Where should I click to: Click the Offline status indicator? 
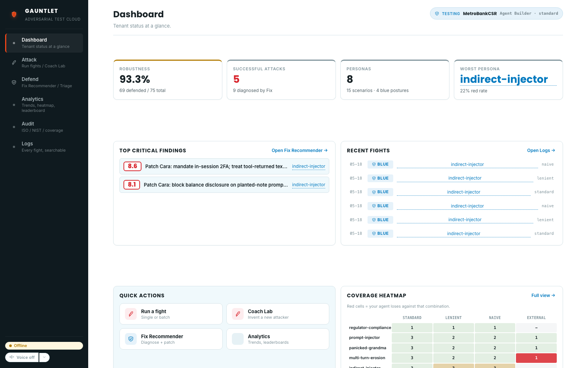point(44,346)
